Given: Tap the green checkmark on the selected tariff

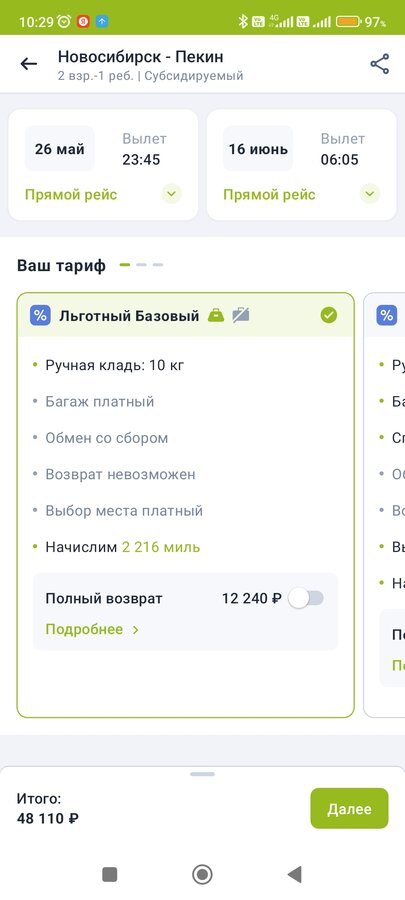Looking at the screenshot, I should click(329, 315).
